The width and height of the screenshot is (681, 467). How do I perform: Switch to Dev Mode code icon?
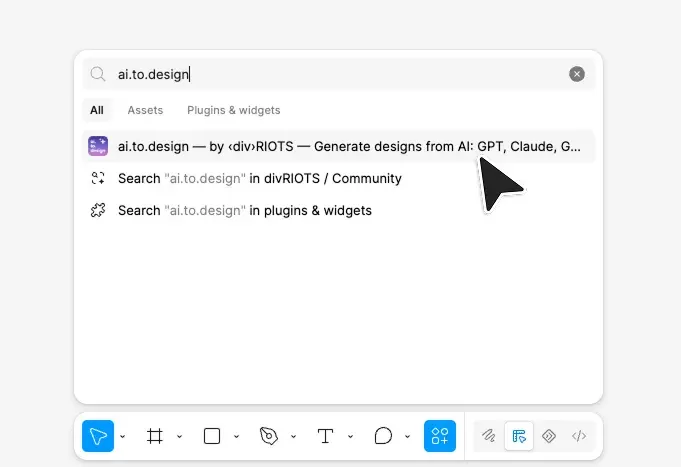tap(579, 436)
